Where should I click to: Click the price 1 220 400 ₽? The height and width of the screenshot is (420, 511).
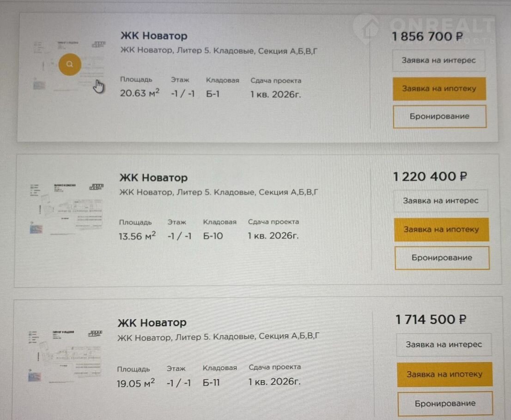point(430,176)
